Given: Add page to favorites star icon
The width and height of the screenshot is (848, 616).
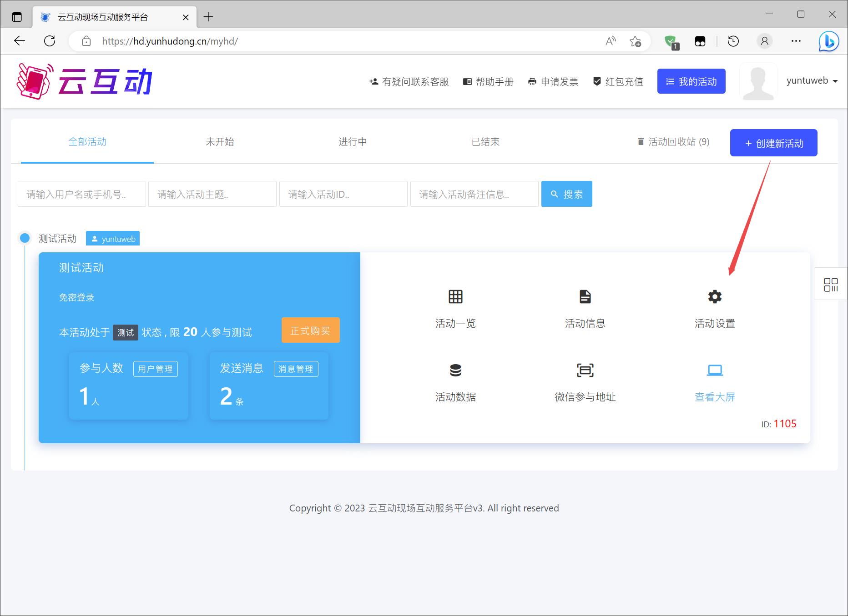Looking at the screenshot, I should pos(635,41).
